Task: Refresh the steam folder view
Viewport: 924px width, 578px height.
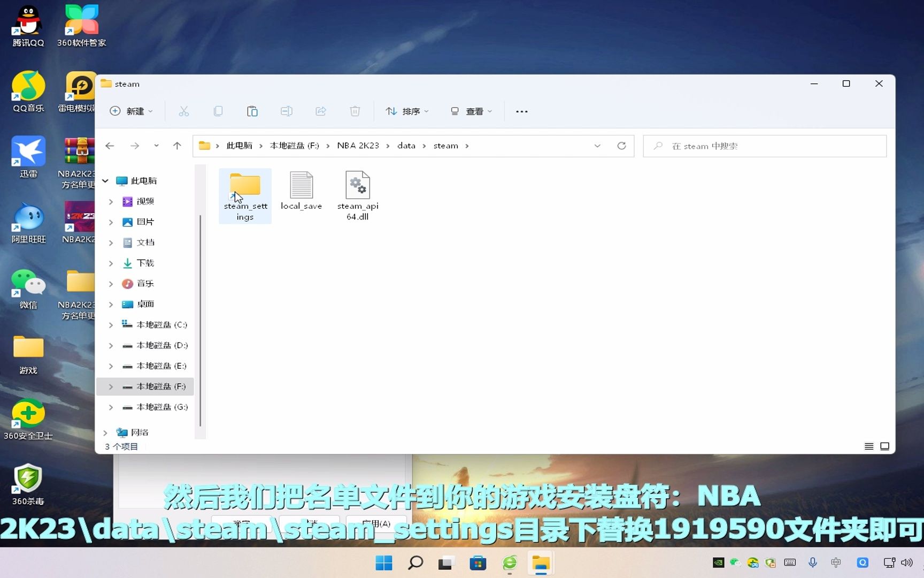Action: pyautogui.click(x=621, y=146)
